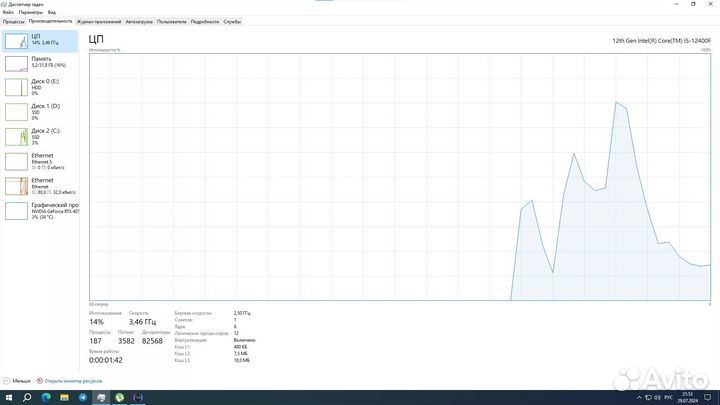Click Открыть монитор ресурсов link

click(72, 381)
